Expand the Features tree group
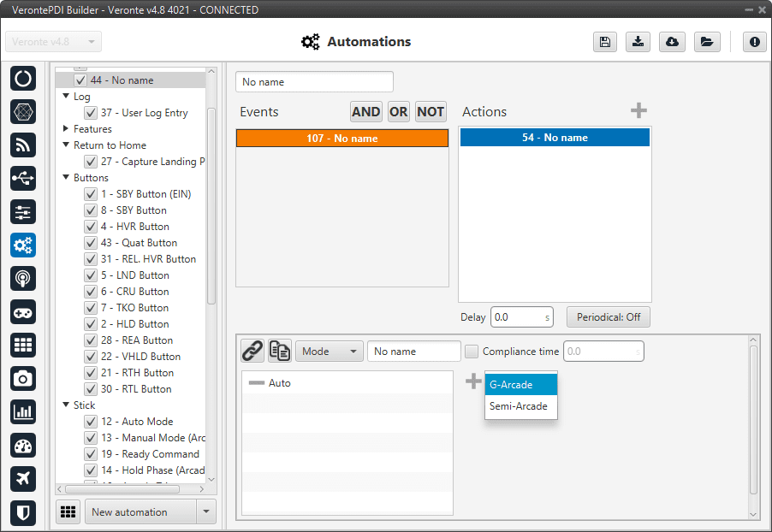Image resolution: width=772 pixels, height=532 pixels. click(66, 128)
